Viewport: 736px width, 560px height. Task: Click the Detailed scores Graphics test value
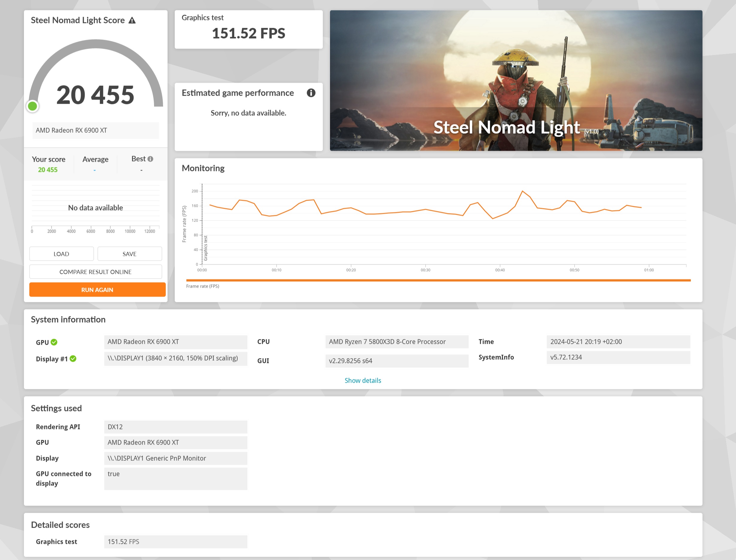(175, 542)
